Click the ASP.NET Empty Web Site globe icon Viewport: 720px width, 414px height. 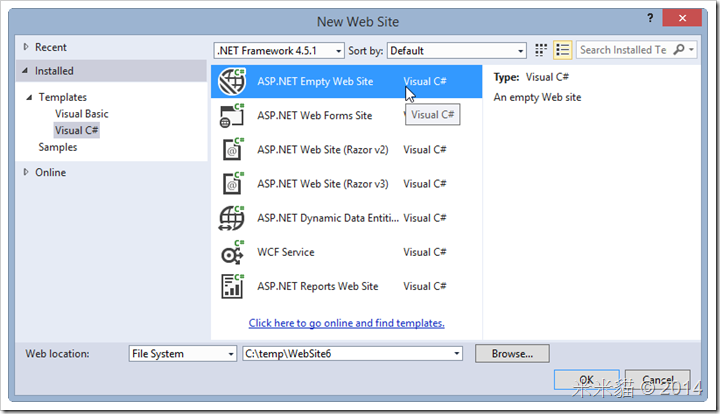(x=232, y=82)
